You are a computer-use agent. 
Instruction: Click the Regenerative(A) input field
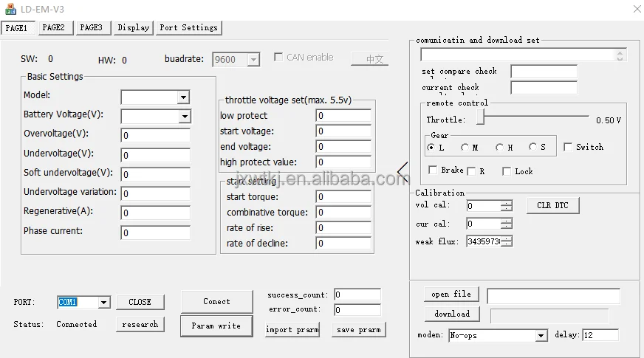(x=155, y=213)
